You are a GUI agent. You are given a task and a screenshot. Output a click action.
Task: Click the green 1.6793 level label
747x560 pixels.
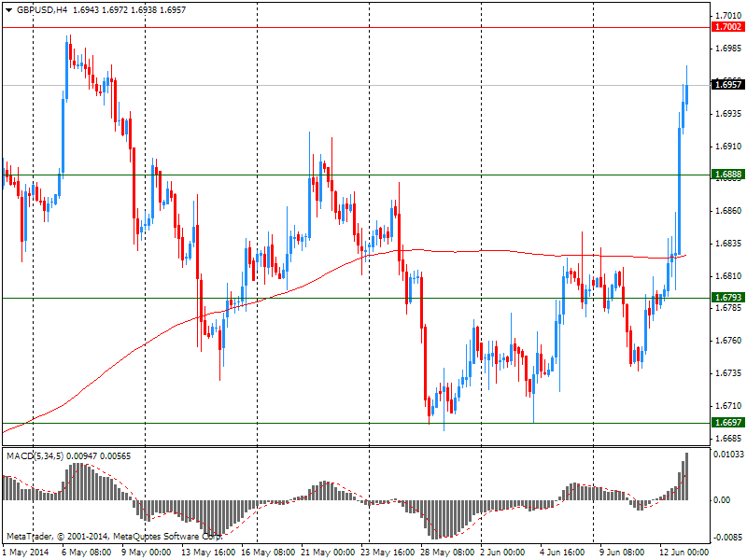728,298
